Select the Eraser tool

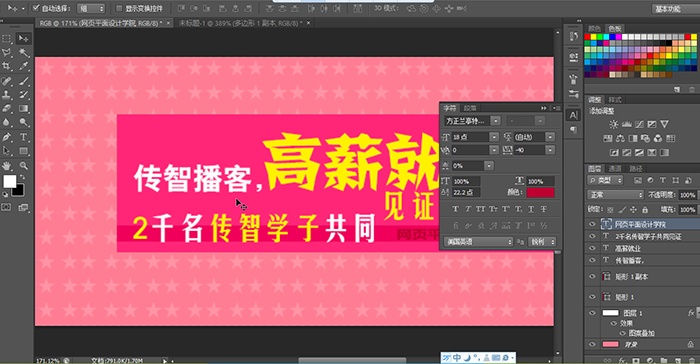[7, 109]
